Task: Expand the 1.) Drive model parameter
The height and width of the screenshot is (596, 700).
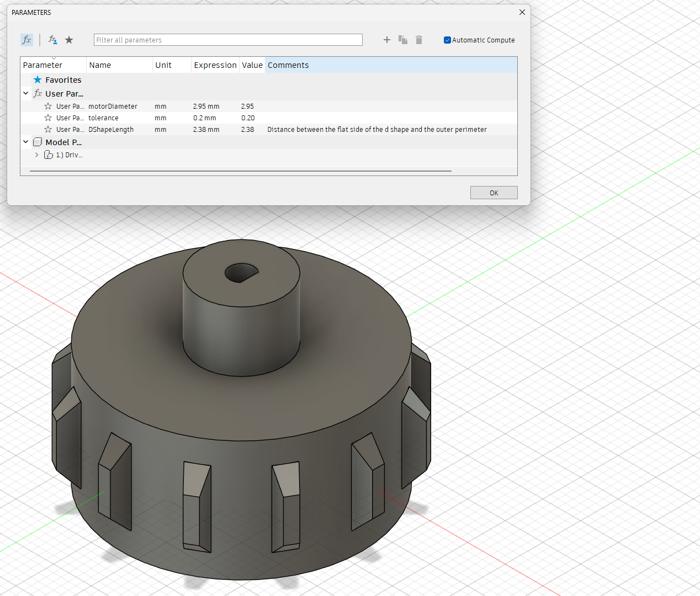Action: (x=36, y=155)
